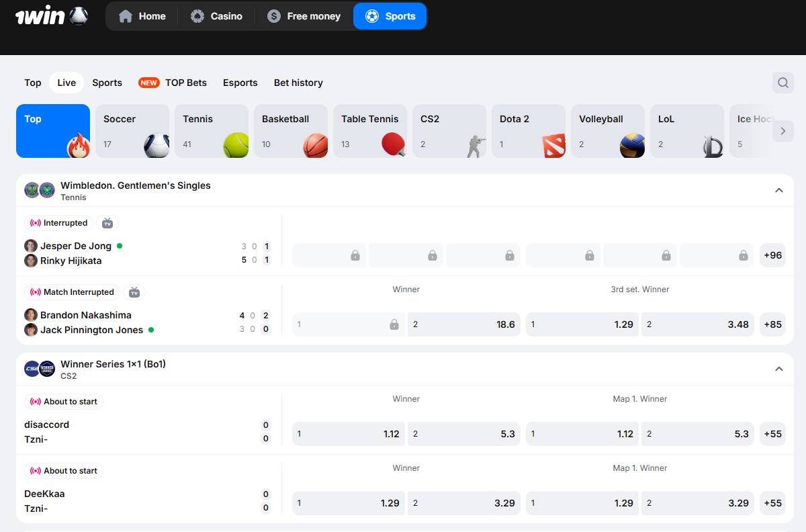Choose the Ice Hockey category tile
Image resolution: width=806 pixels, height=532 pixels.
751,131
